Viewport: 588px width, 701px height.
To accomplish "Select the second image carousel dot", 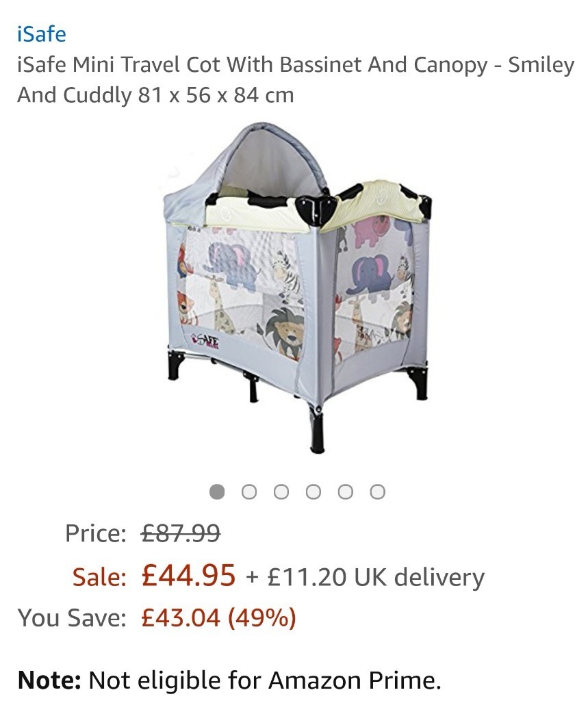I will [249, 492].
